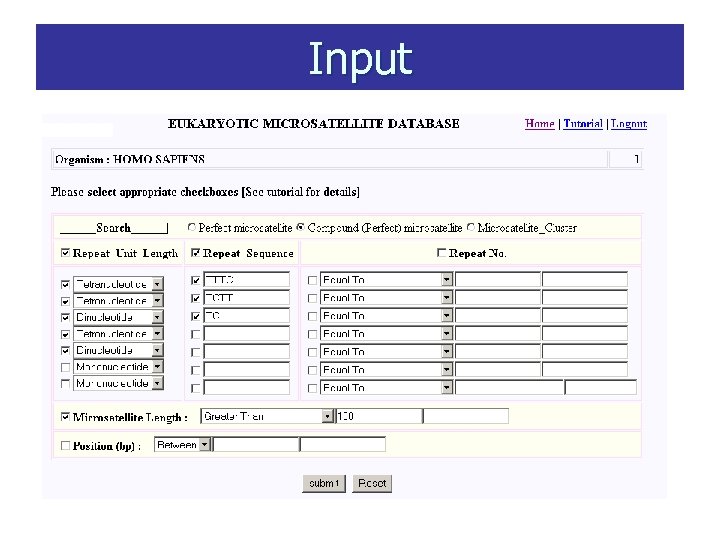The height and width of the screenshot is (540, 720).
Task: Click the submit button
Action: [324, 484]
